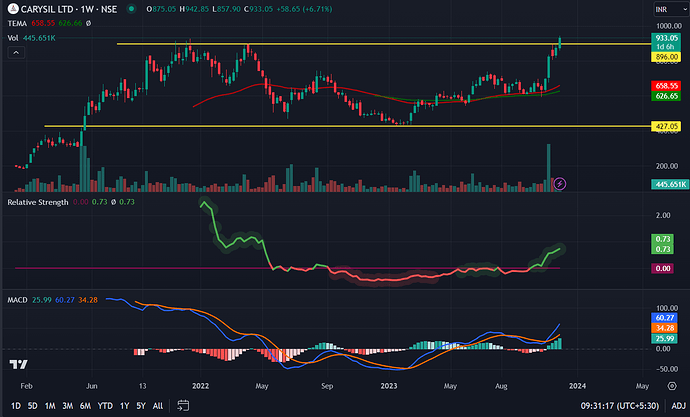
Task: Select the All time range
Action: pos(158,406)
